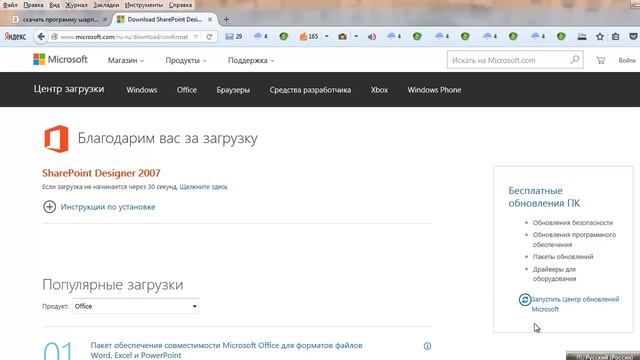Open the Xbox downloads section
Screen dimensions: 640x360
pos(379,90)
